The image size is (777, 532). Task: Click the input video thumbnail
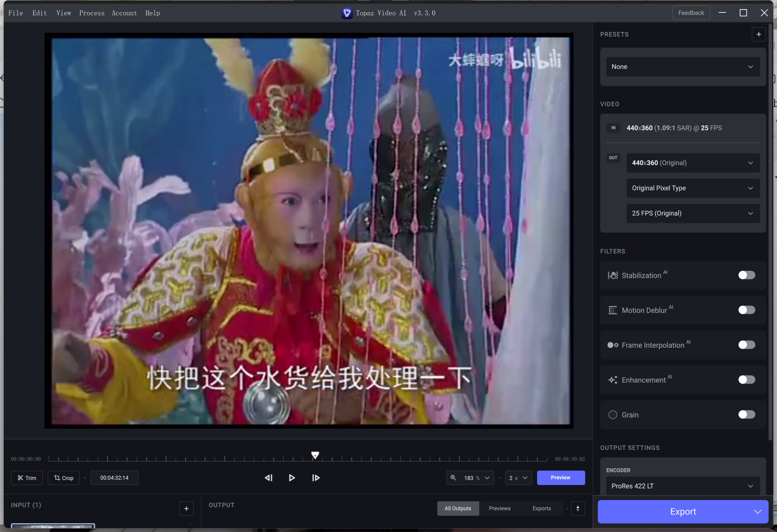click(53, 526)
